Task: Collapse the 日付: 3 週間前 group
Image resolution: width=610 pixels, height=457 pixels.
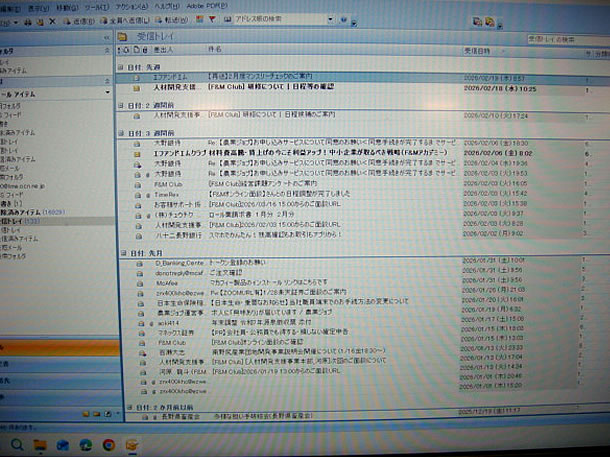Action: pyautogui.click(x=121, y=132)
